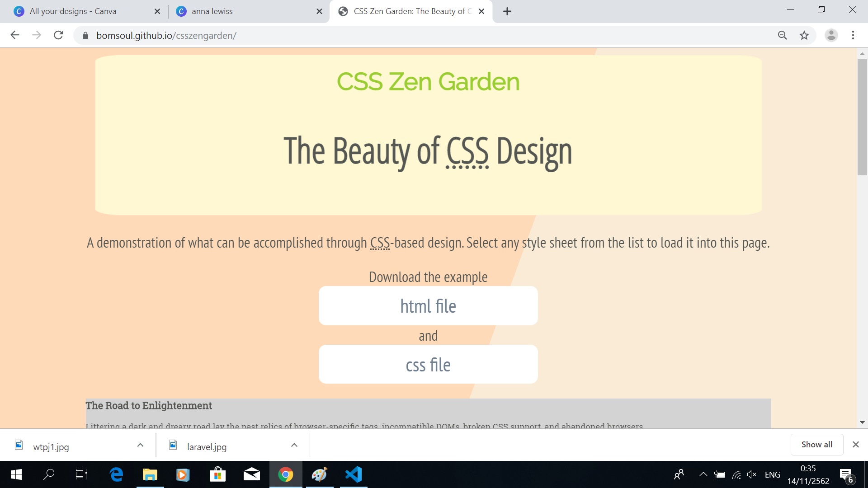
Task: Expand options for laravel.jpg download
Action: (x=294, y=445)
